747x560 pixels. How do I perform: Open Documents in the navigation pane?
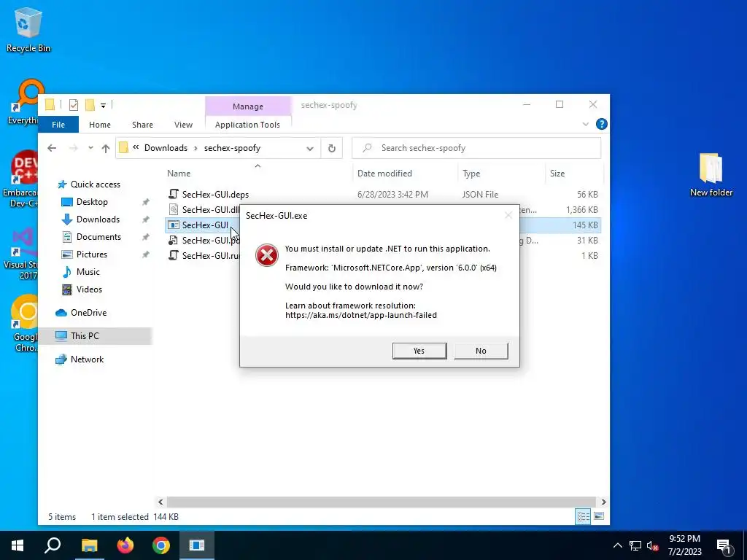tap(98, 237)
